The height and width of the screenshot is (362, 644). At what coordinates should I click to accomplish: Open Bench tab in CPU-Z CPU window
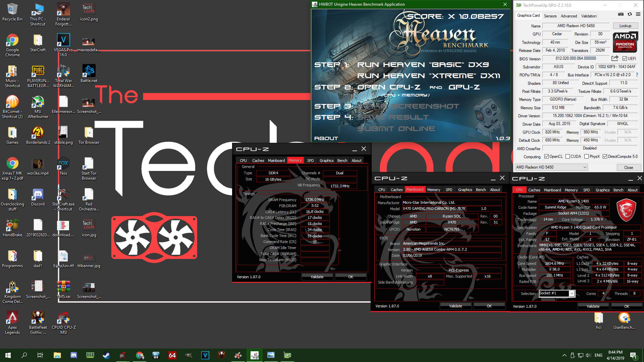pyautogui.click(x=618, y=190)
